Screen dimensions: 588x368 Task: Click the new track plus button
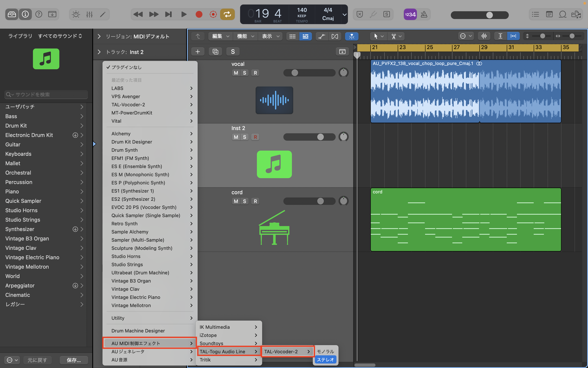[198, 52]
